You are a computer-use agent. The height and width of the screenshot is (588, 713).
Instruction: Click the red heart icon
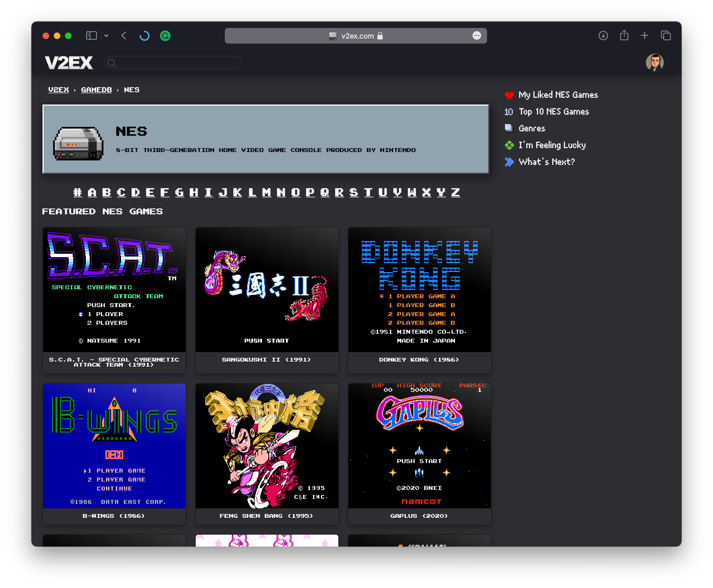tap(509, 95)
